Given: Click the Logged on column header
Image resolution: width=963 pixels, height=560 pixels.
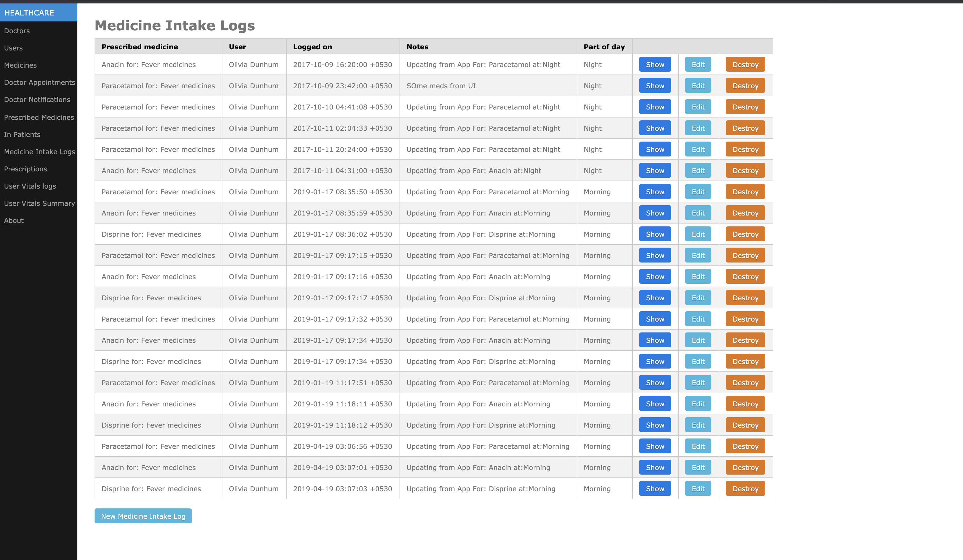Looking at the screenshot, I should [312, 47].
